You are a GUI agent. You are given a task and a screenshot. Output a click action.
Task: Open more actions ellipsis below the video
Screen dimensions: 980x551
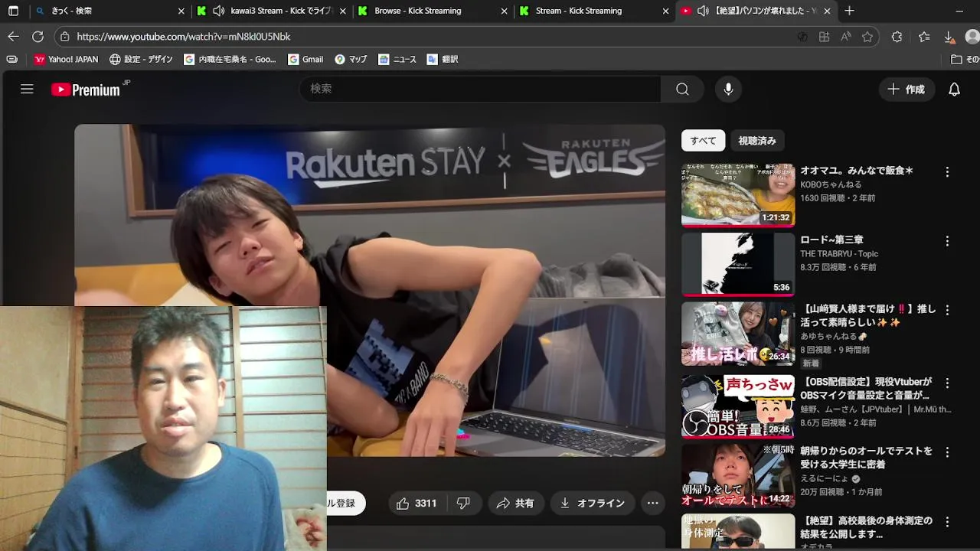pos(652,503)
